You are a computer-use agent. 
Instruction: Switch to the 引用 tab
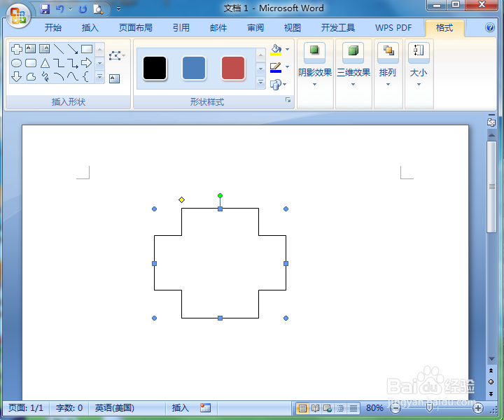click(181, 28)
